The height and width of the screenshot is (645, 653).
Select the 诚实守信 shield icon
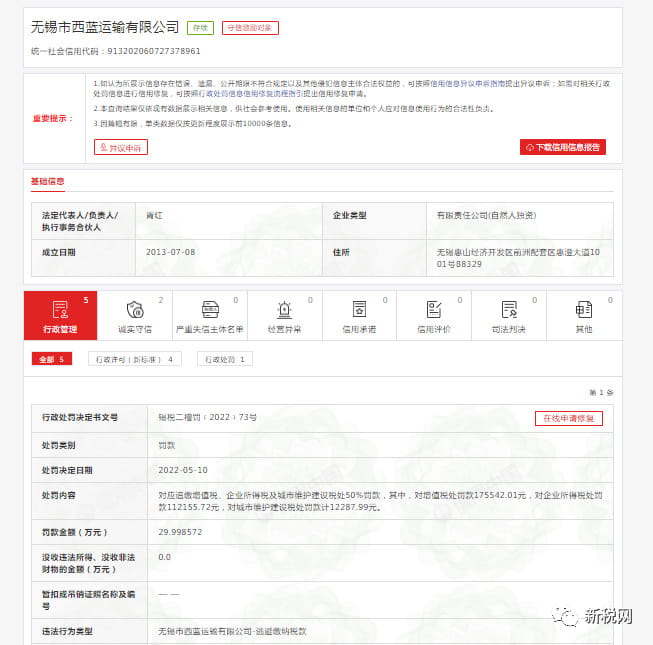(135, 310)
